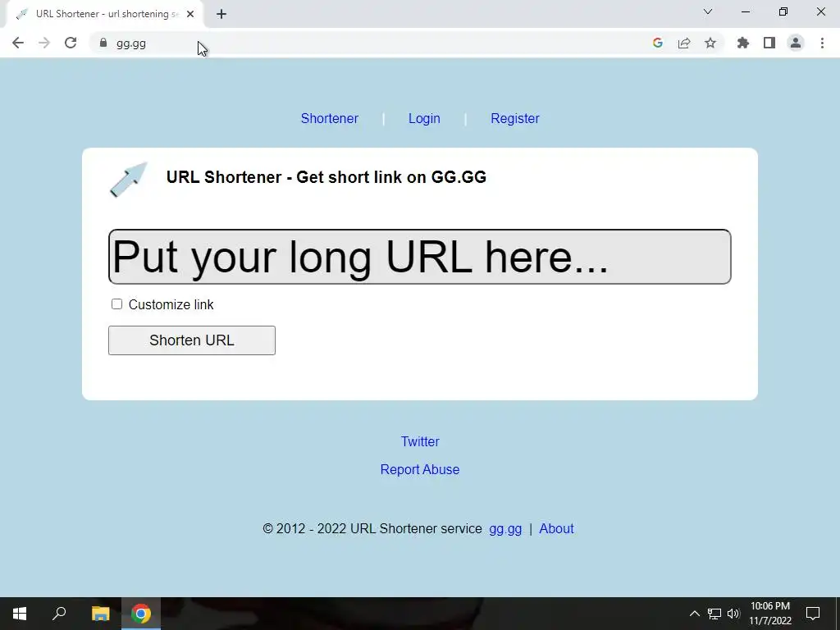
Task: Share this page using the share icon
Action: pyautogui.click(x=683, y=43)
